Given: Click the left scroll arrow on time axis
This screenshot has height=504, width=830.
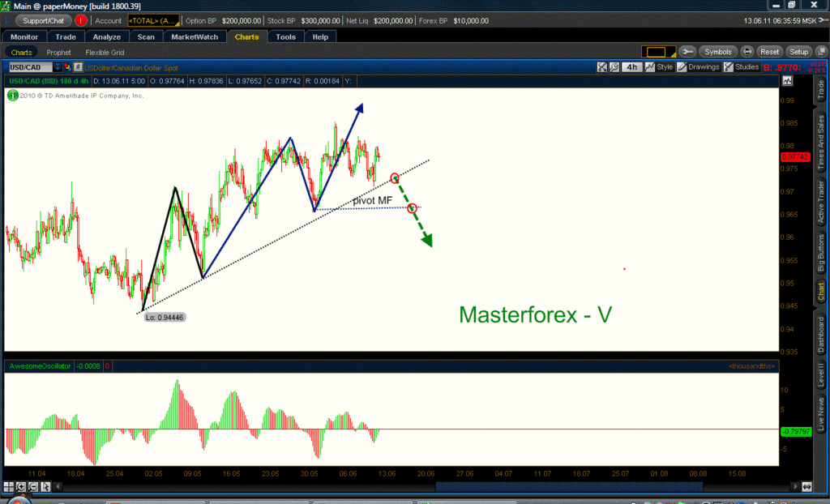Looking at the screenshot, I should (x=58, y=486).
